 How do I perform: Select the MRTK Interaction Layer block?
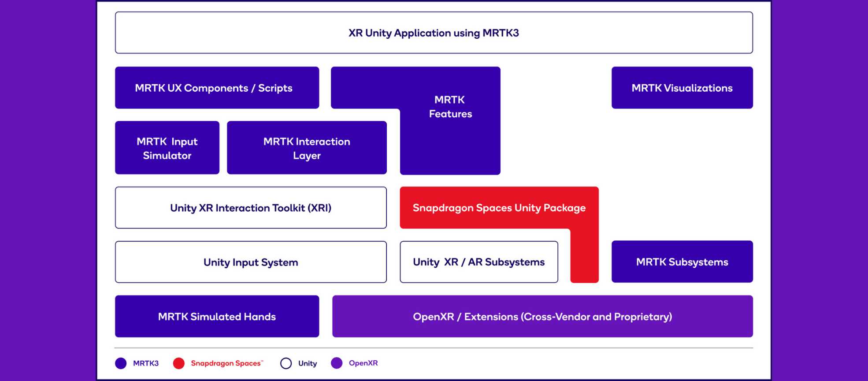pos(307,148)
